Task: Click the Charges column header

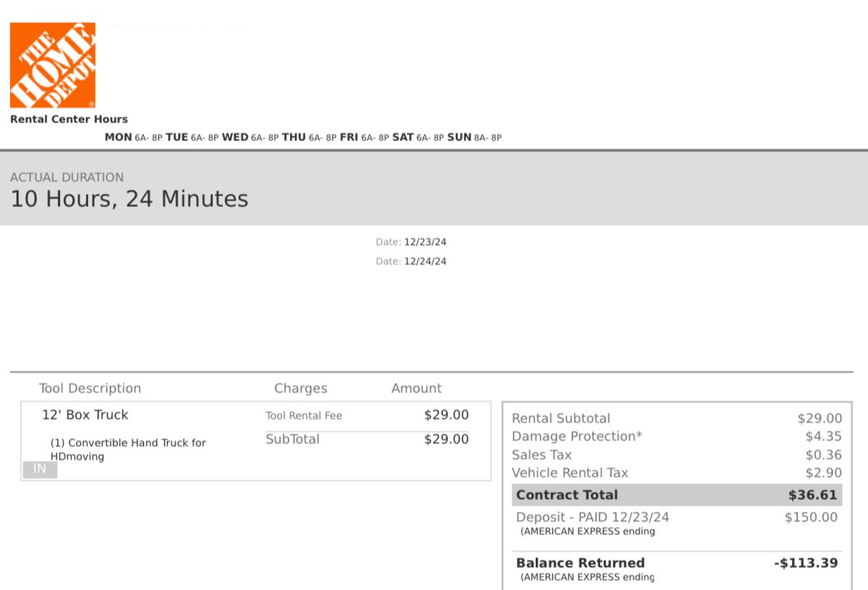Action: click(x=301, y=388)
